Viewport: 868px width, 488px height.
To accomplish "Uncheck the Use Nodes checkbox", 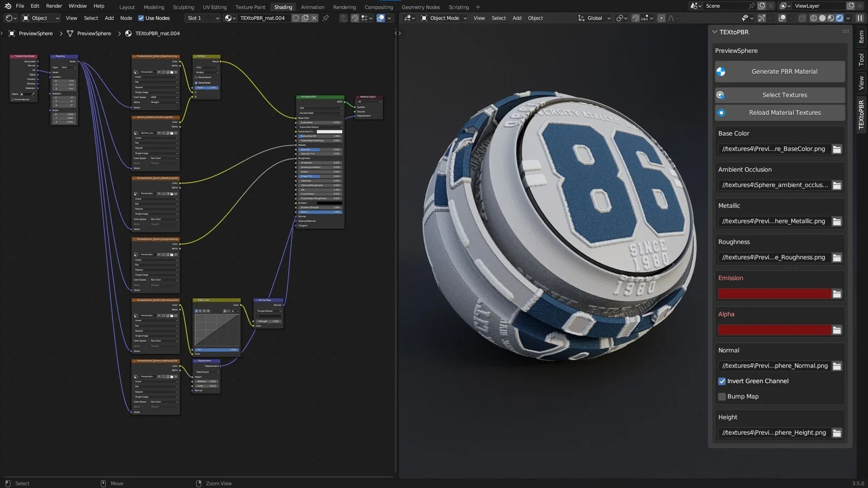I will click(141, 18).
